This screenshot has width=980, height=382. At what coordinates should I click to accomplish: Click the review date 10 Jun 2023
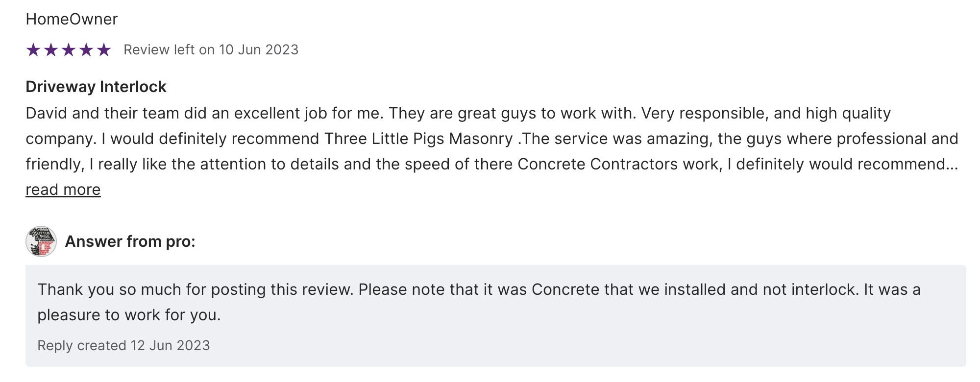pos(258,50)
